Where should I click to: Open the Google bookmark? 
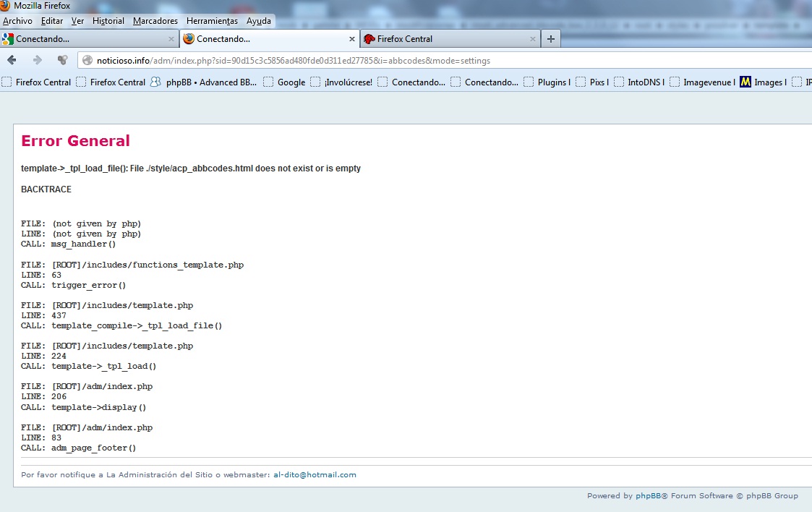click(284, 82)
